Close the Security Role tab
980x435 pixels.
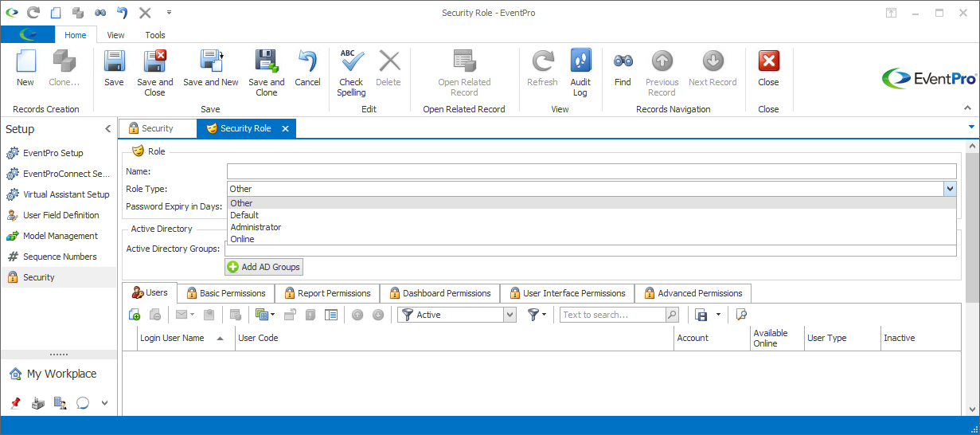[x=286, y=128]
